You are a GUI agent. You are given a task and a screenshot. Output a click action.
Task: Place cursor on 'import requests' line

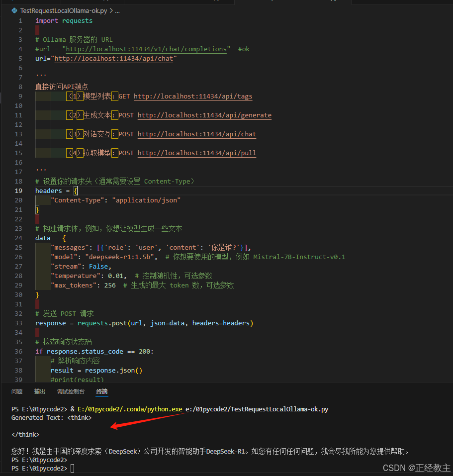[64, 21]
